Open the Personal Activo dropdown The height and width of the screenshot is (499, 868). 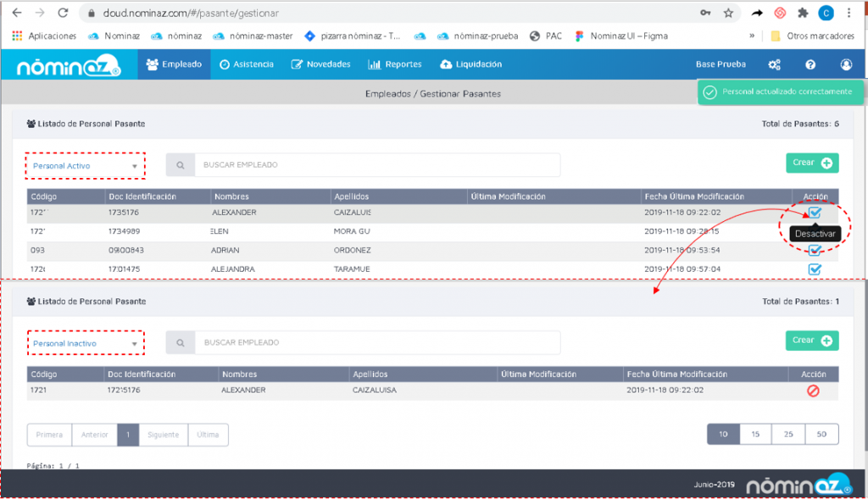coord(85,165)
